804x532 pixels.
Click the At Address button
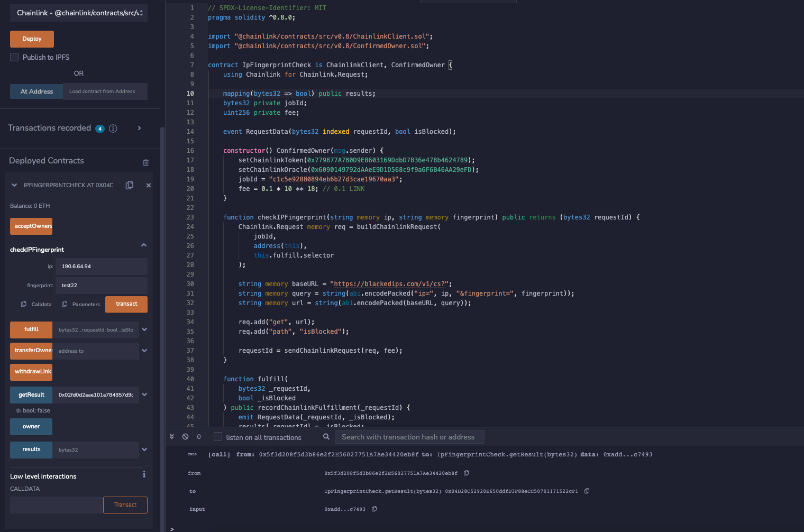pos(36,91)
